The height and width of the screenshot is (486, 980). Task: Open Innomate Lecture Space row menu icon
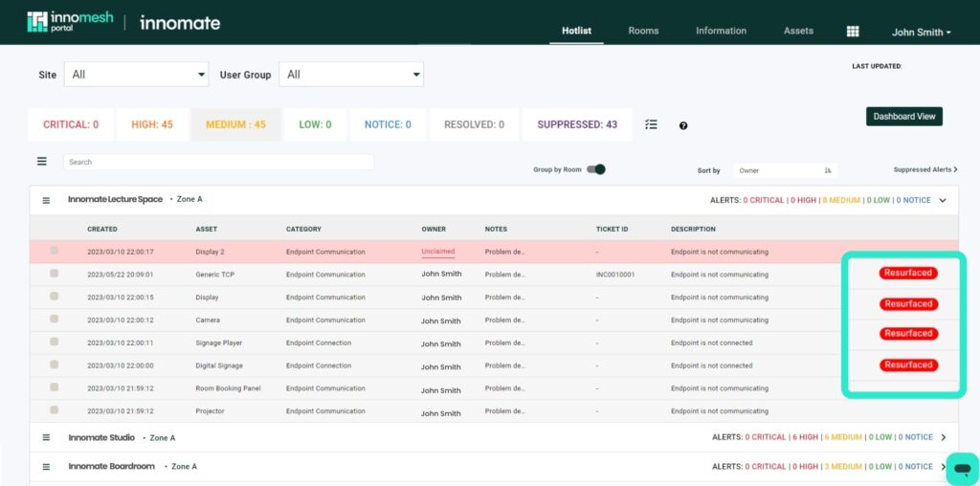click(46, 201)
